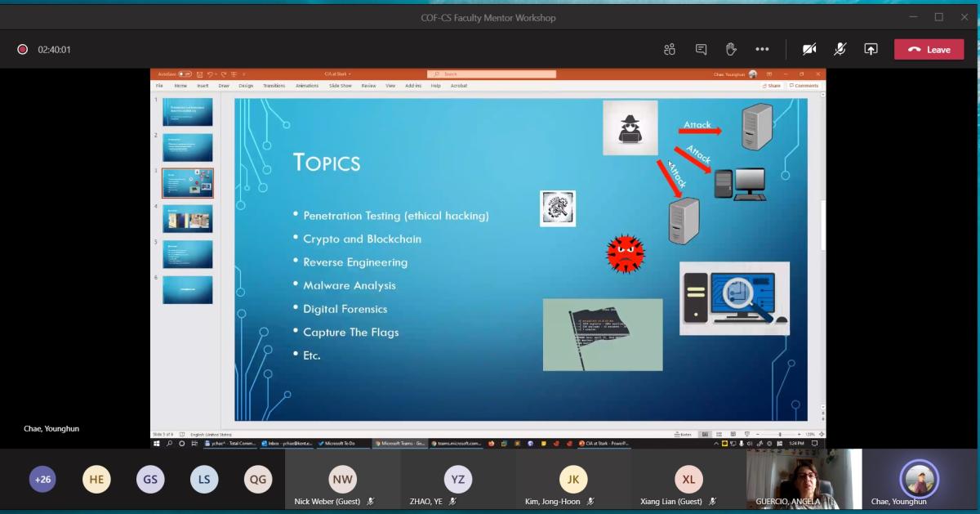Open the More actions ellipsis menu

tap(762, 50)
